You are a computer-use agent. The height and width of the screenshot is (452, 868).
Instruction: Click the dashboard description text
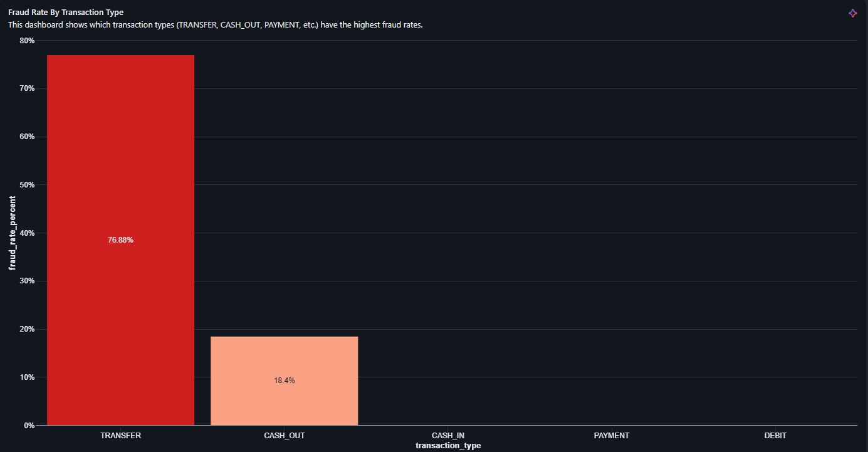pyautogui.click(x=216, y=25)
